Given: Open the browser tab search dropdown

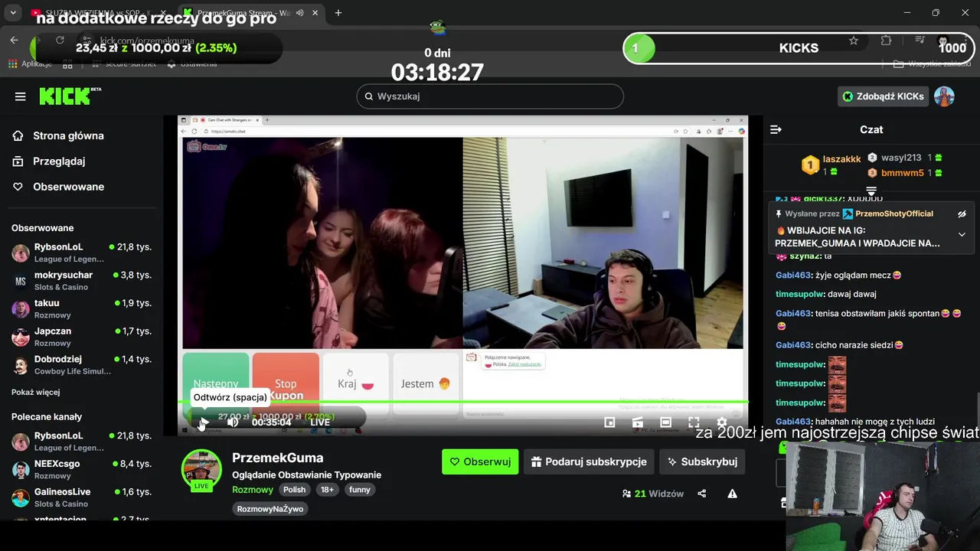Looking at the screenshot, I should [13, 12].
